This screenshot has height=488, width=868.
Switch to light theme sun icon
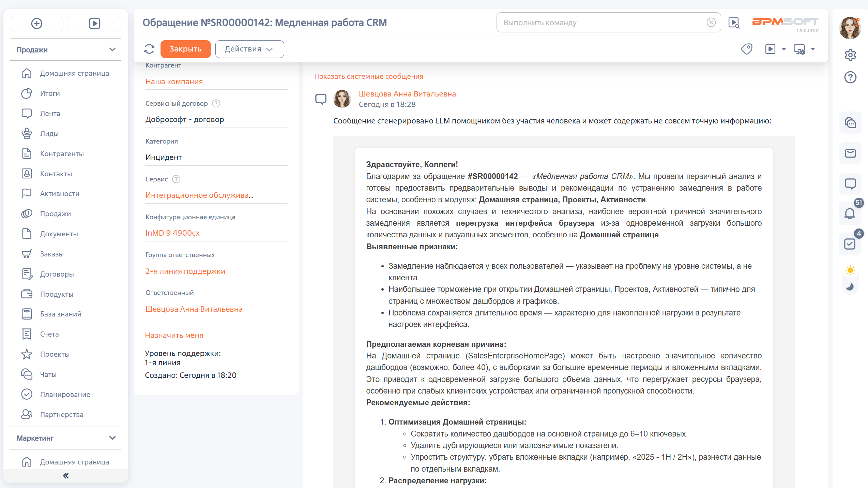tap(850, 270)
